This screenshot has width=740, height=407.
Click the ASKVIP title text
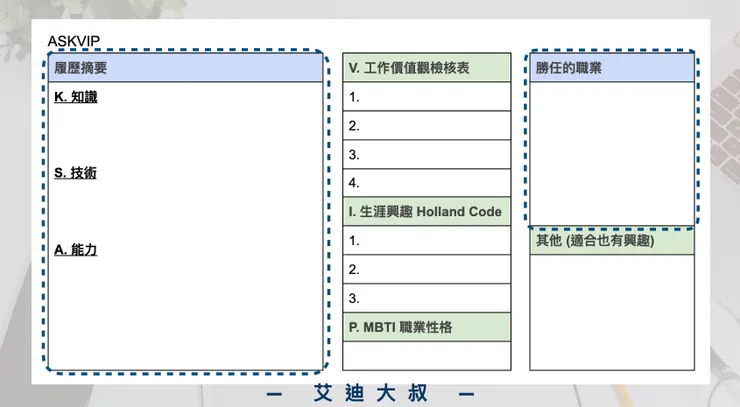[x=74, y=42]
